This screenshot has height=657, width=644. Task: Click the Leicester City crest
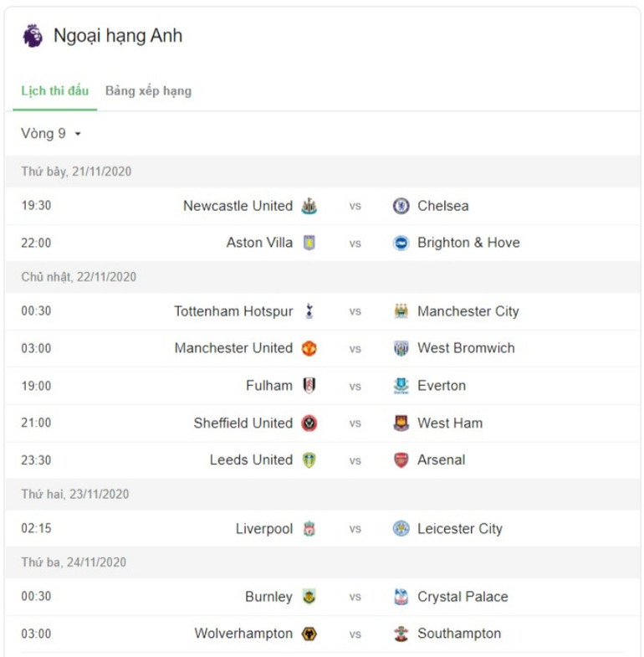(x=401, y=529)
